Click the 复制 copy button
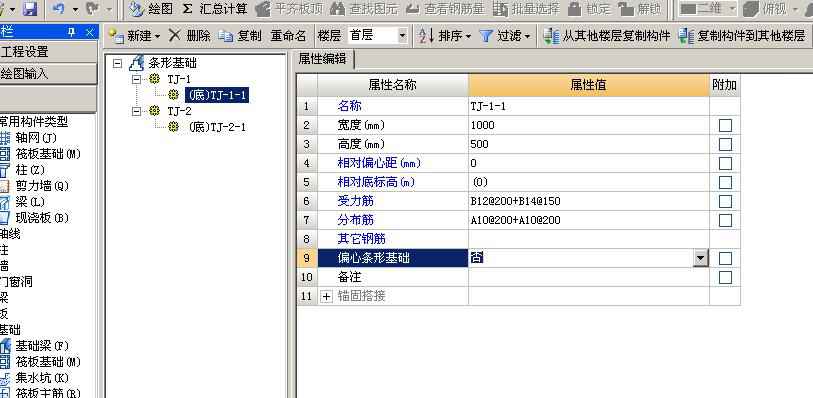The width and height of the screenshot is (813, 398). [240, 36]
